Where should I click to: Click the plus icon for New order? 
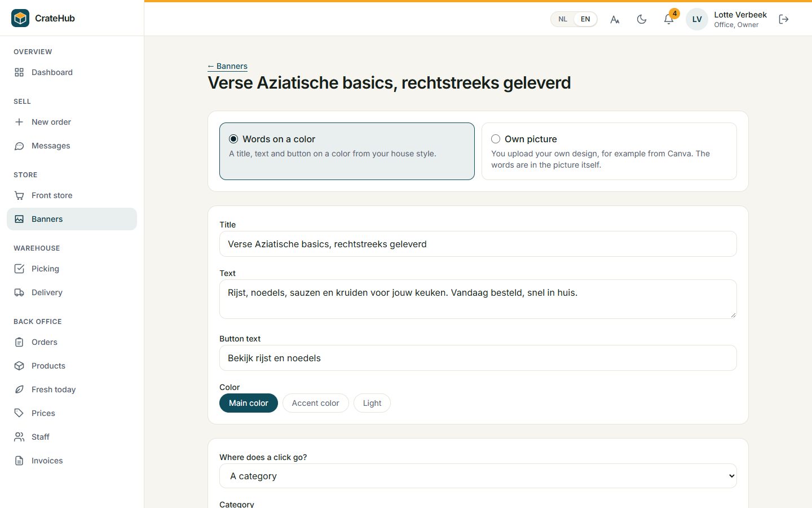[19, 122]
